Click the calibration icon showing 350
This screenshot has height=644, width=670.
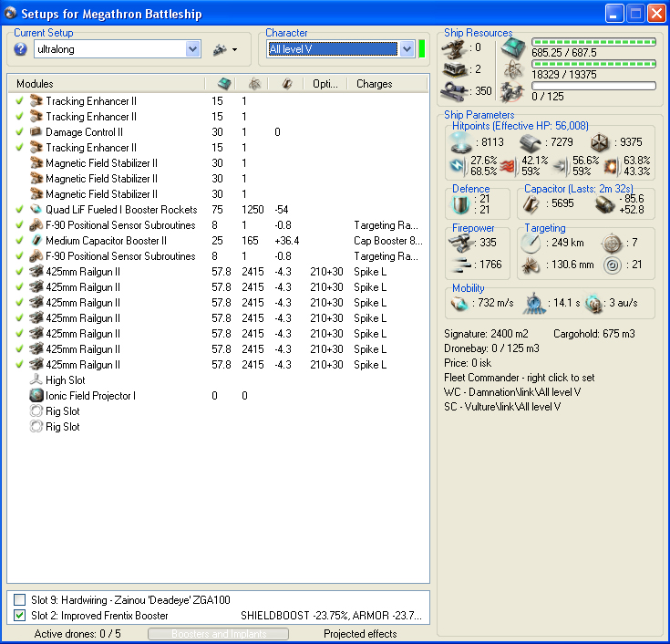[x=454, y=91]
